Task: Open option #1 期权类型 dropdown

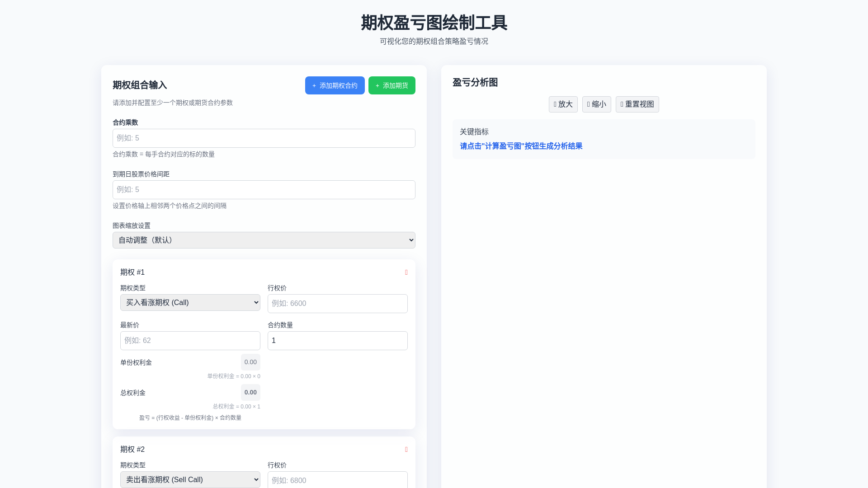Action: tap(190, 303)
